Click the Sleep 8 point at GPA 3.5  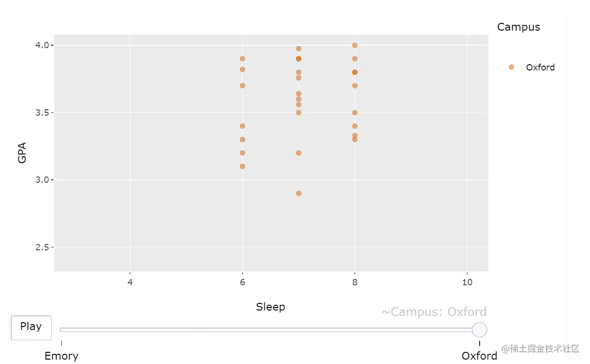(355, 113)
